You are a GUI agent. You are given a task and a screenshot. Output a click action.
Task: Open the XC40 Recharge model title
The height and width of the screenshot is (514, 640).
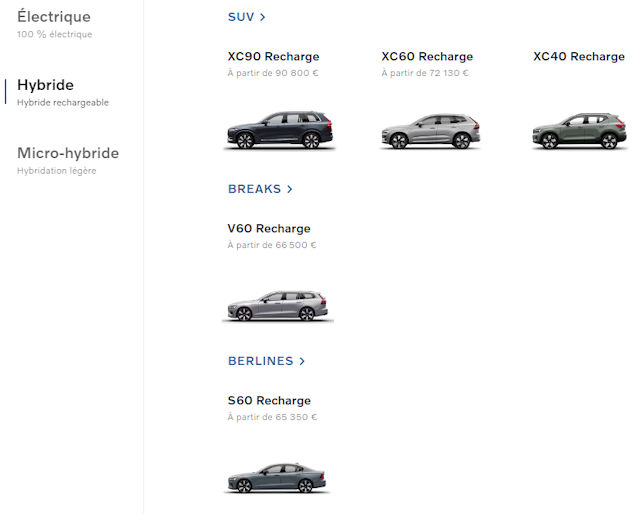pos(579,57)
